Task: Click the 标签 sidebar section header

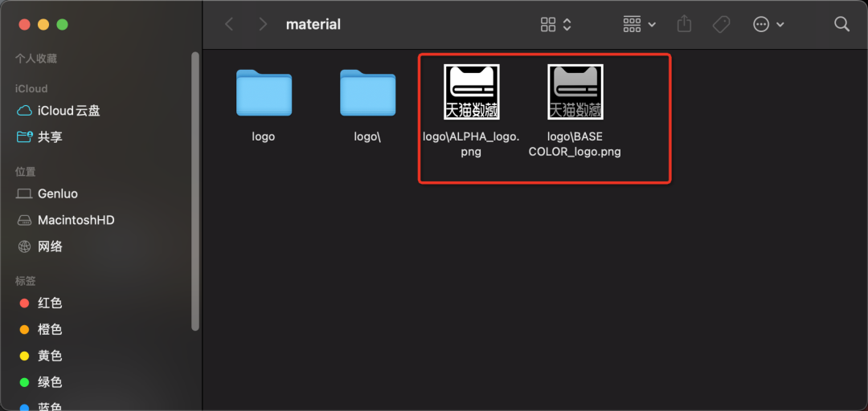Action: tap(25, 281)
